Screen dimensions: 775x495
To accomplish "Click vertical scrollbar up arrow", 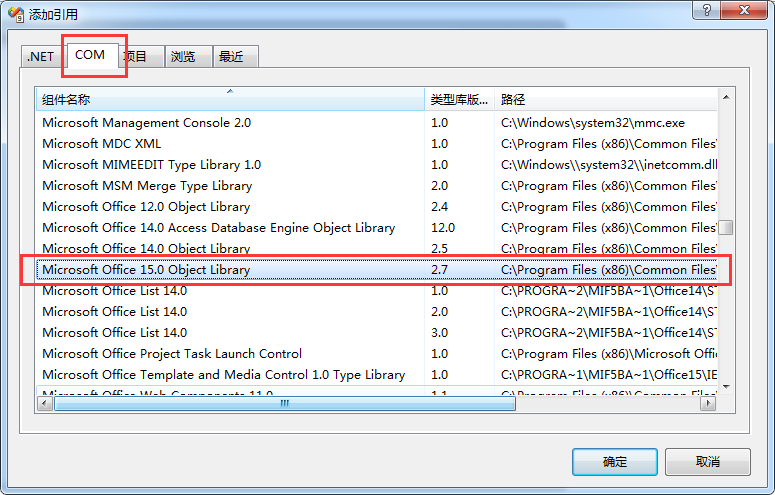I will click(x=726, y=97).
